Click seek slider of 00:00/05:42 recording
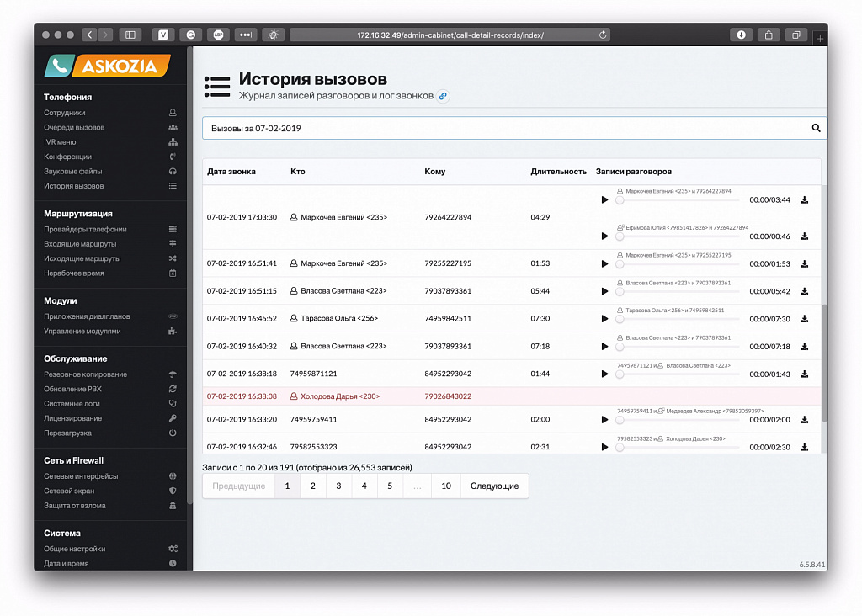 tap(678, 292)
